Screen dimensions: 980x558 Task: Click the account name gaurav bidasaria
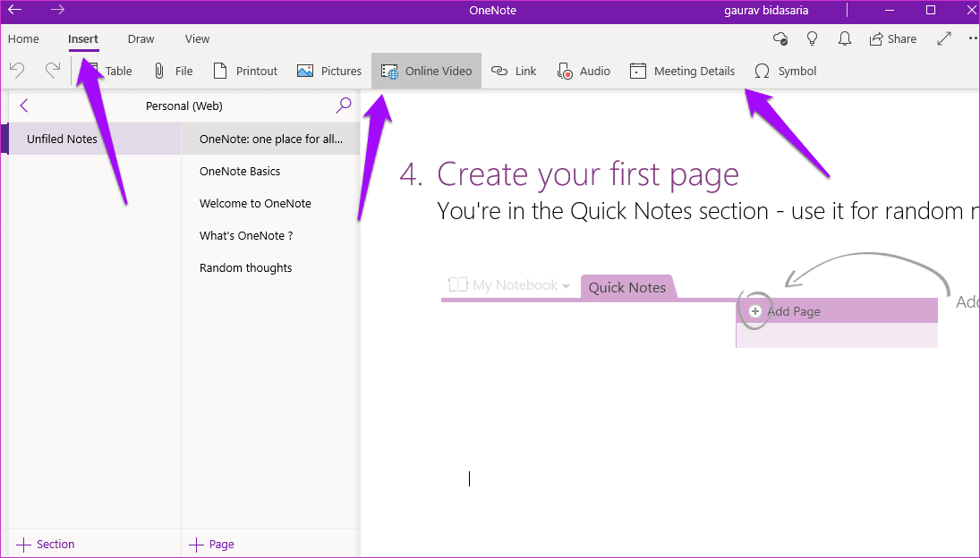click(x=766, y=11)
